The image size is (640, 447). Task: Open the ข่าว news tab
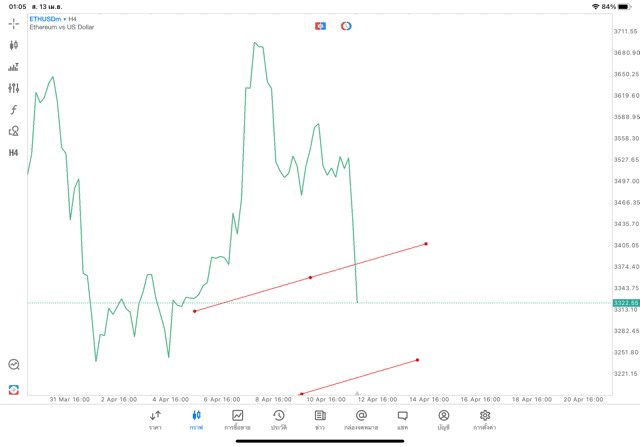[x=319, y=420]
